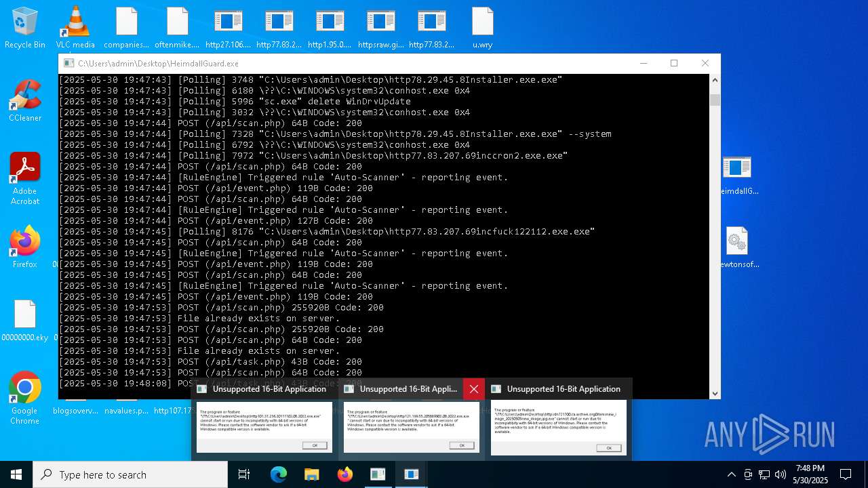Viewport: 868px width, 488px height.
Task: Click the console scrollbar up arrow
Action: click(x=715, y=80)
